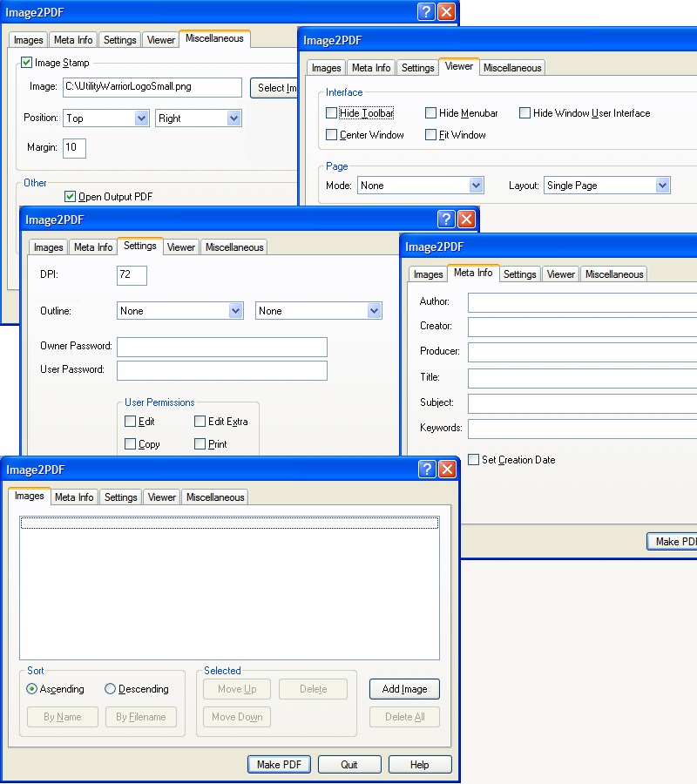
Task: Select Settings tab in Meta Info window
Action: coord(519,274)
